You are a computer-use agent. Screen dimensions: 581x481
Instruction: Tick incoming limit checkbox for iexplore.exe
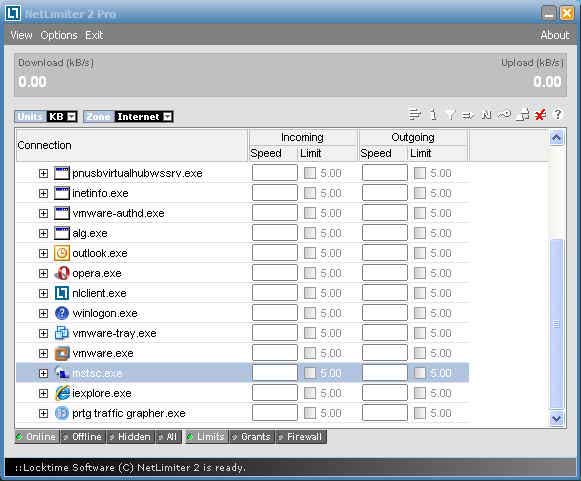(x=309, y=393)
